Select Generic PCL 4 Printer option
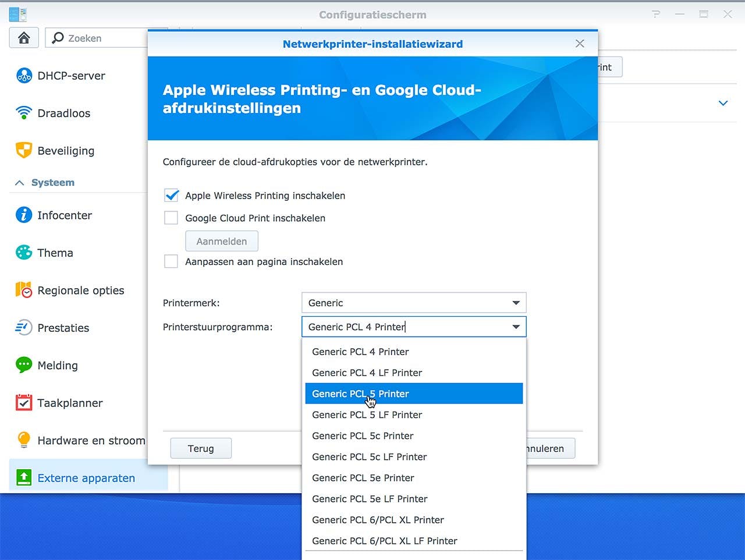The image size is (745, 560). pos(414,352)
